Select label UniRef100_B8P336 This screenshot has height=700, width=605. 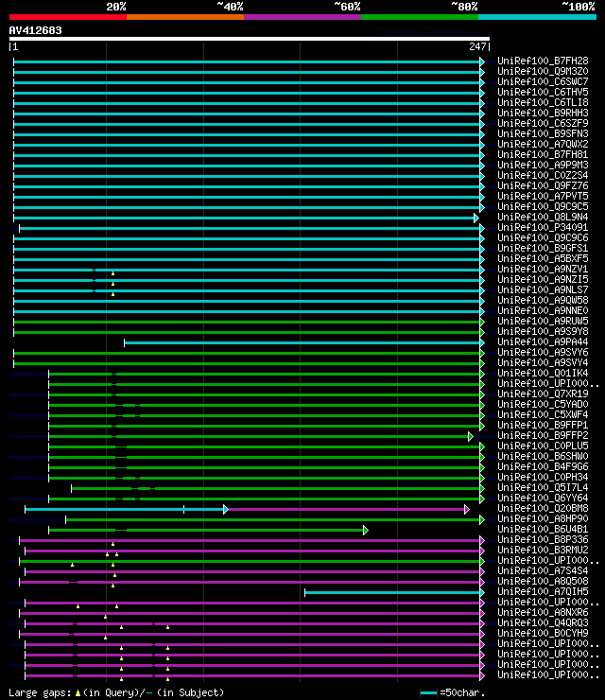(543, 540)
